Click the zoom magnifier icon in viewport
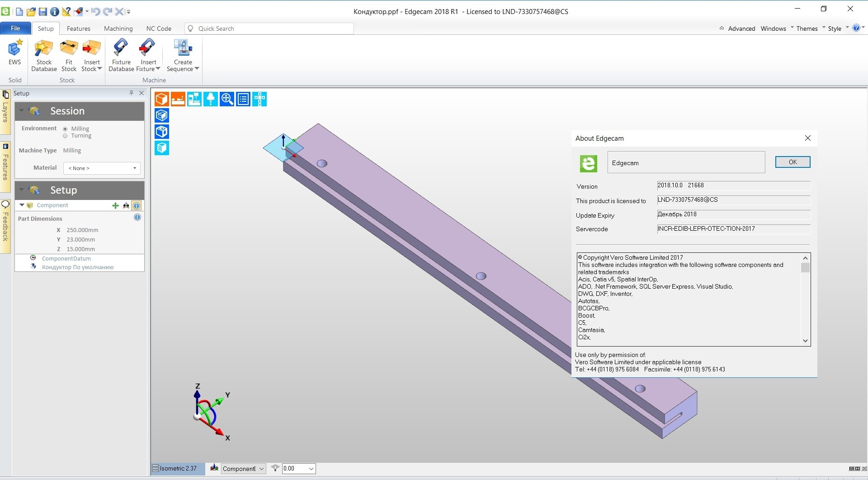This screenshot has height=480, width=868. [227, 99]
